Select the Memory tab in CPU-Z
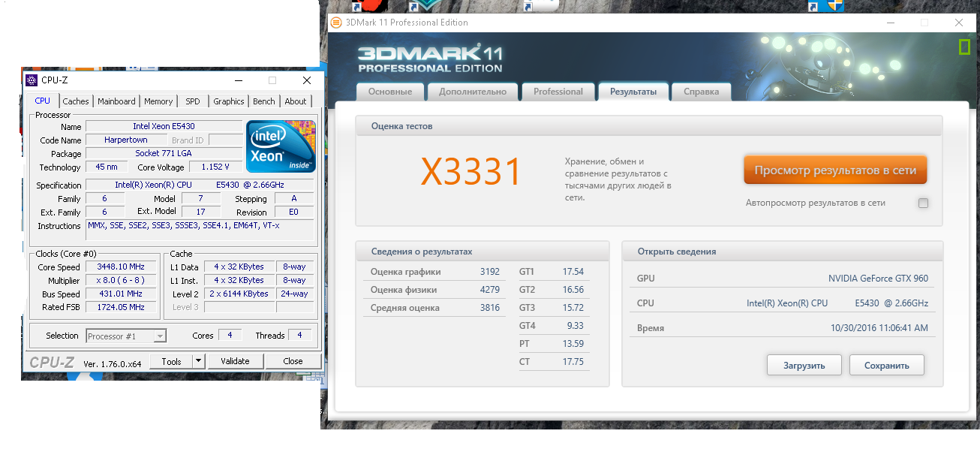 pyautogui.click(x=158, y=101)
